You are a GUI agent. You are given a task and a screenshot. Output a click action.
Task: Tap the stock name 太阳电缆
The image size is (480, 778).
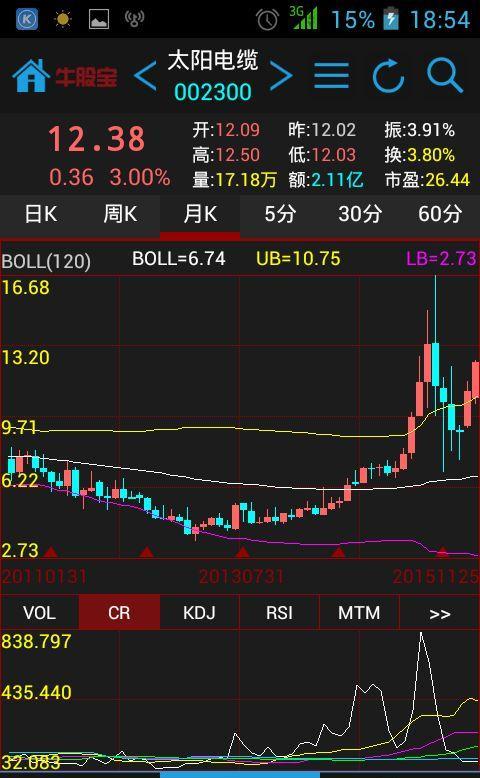tap(213, 61)
